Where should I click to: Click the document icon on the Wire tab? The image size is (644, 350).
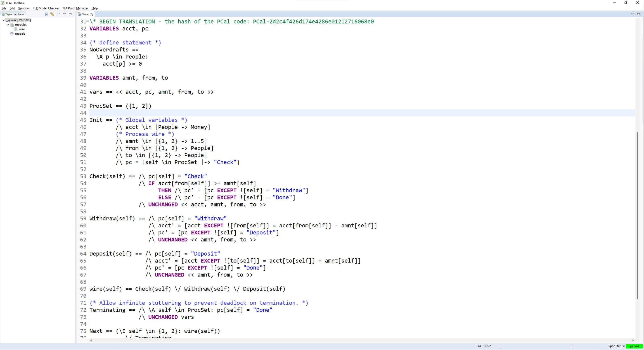[x=80, y=14]
